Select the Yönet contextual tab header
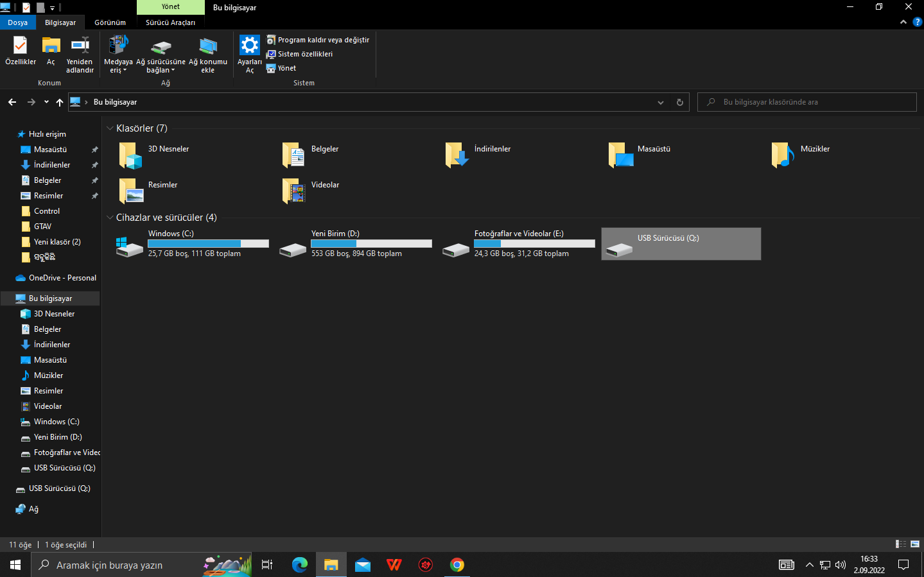The image size is (924, 577). pos(171,7)
